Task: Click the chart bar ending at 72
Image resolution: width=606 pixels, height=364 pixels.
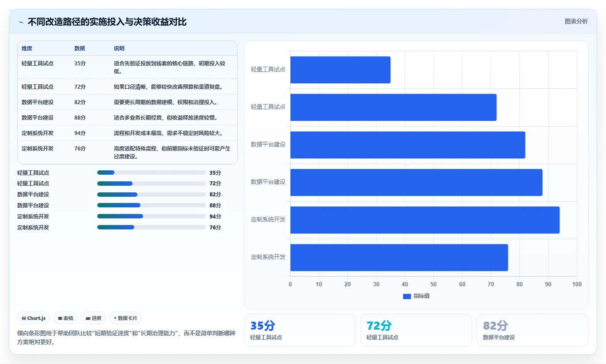Action: click(x=393, y=107)
